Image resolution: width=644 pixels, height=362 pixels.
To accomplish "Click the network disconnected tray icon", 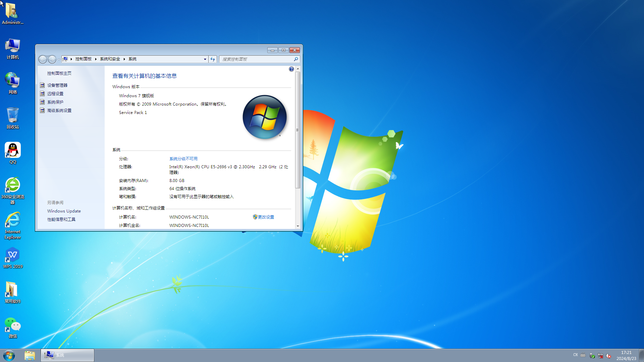I will pos(600,356).
